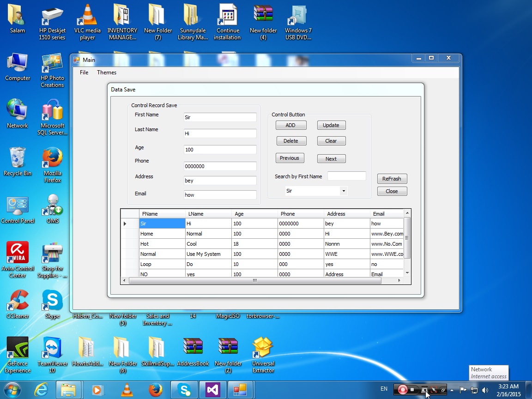Screen dimensions: 532x399
Task: Click the ADD button
Action: (x=291, y=125)
